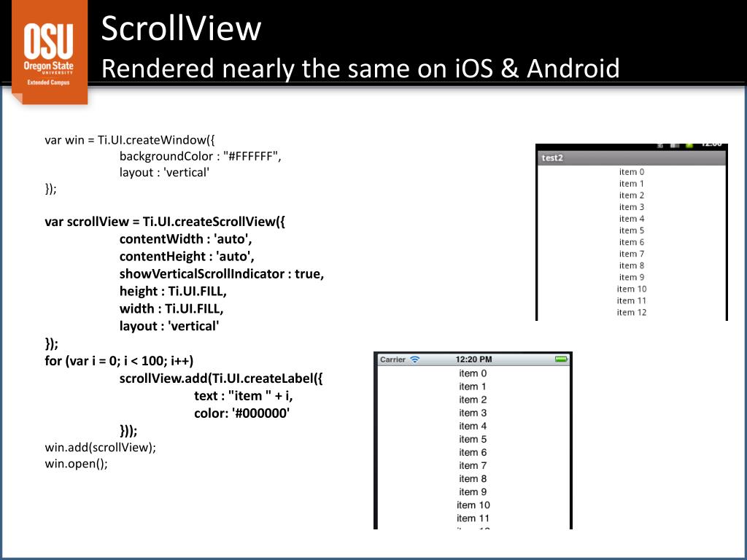Click the showVerticalScrollIndicator : true line
The width and height of the screenshot is (747, 560).
[x=222, y=274]
